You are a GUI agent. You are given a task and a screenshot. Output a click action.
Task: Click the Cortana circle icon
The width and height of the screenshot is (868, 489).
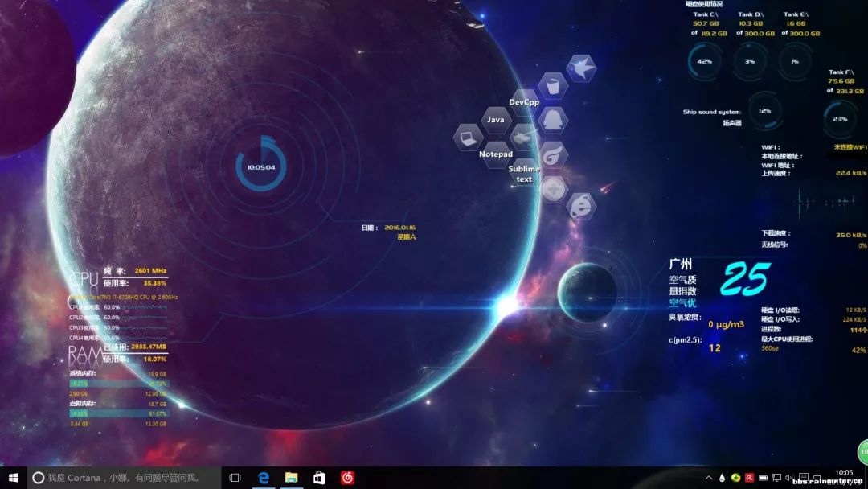(x=38, y=478)
